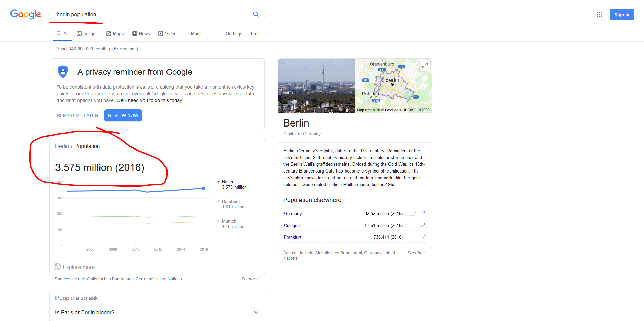Click Feedback under population chart
The width and height of the screenshot is (644, 321).
tap(251, 279)
